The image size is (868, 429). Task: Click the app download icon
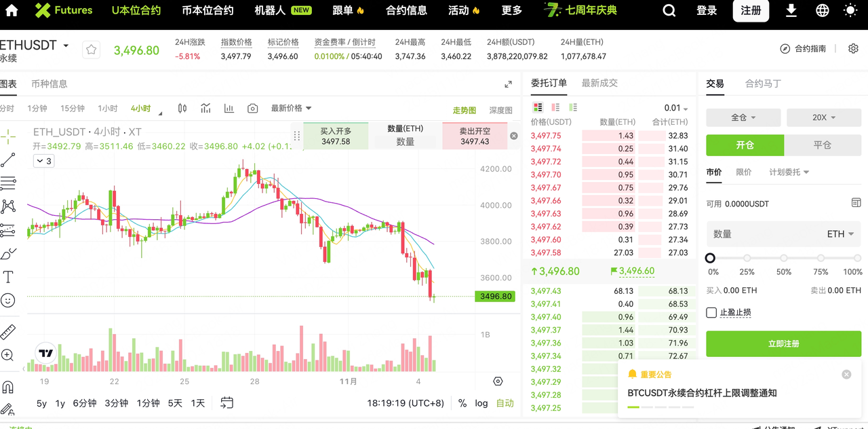click(x=791, y=10)
